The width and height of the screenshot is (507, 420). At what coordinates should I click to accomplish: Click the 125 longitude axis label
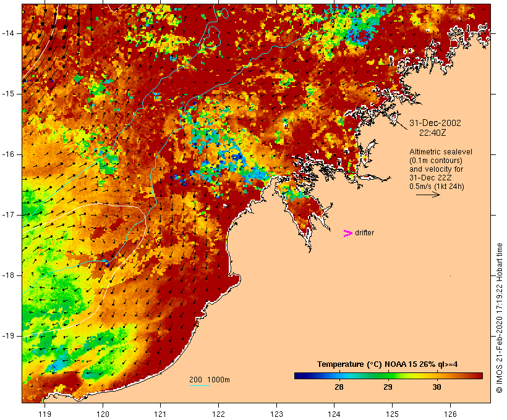(x=393, y=414)
